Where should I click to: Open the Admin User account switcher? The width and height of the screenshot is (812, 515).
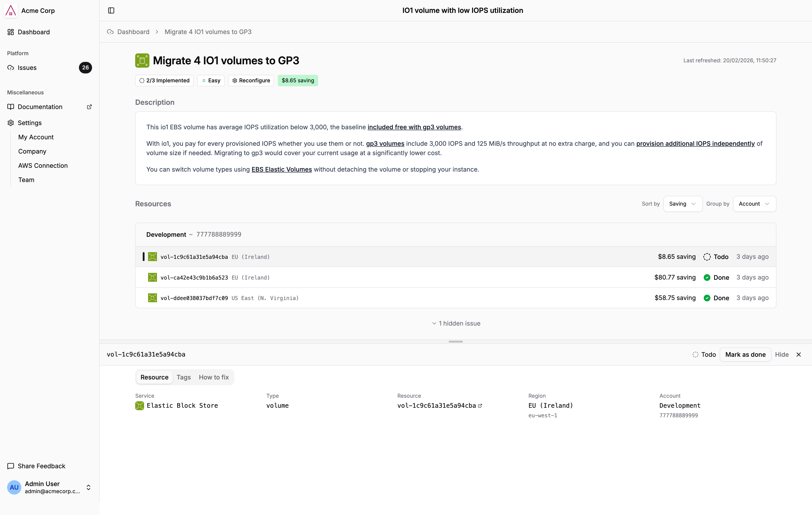88,487
